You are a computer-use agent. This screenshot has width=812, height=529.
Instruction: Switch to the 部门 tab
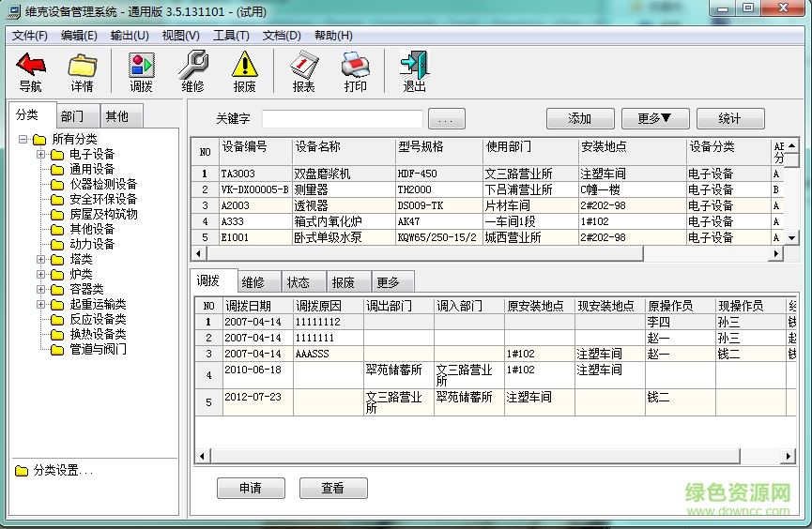click(72, 116)
